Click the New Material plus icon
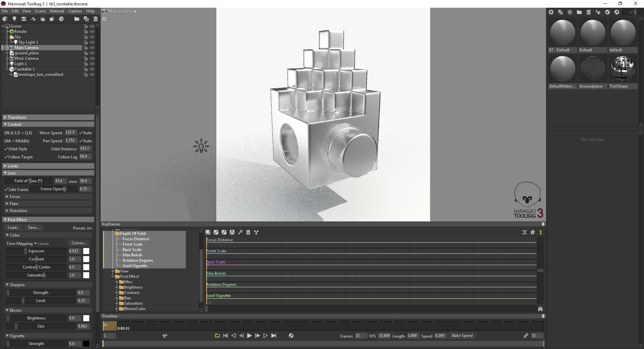 click(x=551, y=12)
